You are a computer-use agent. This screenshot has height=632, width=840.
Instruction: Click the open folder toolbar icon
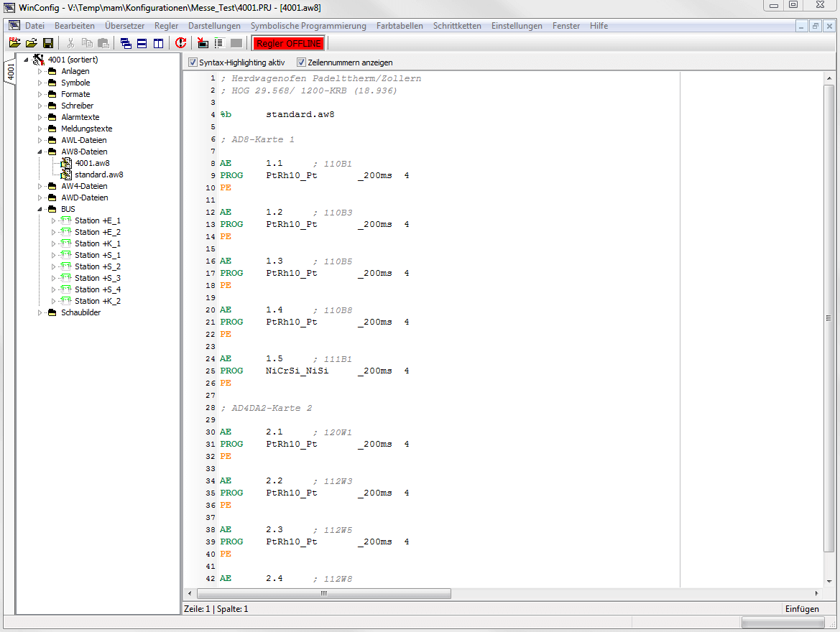(x=32, y=43)
